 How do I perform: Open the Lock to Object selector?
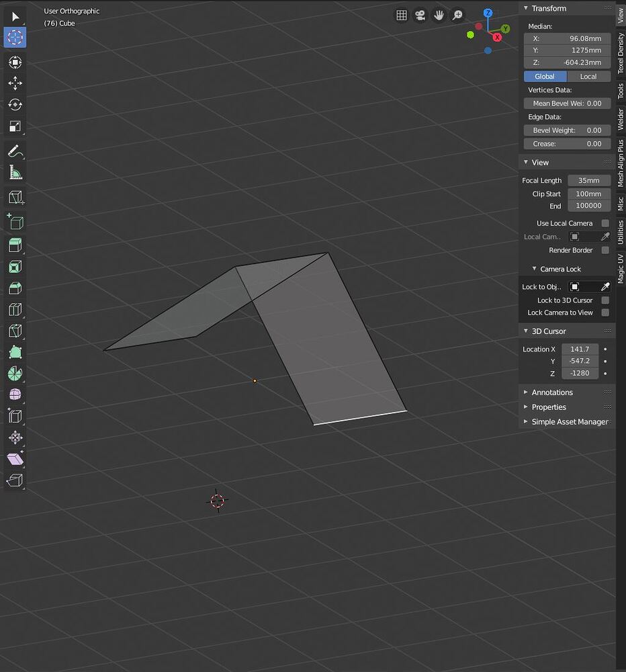click(x=584, y=287)
